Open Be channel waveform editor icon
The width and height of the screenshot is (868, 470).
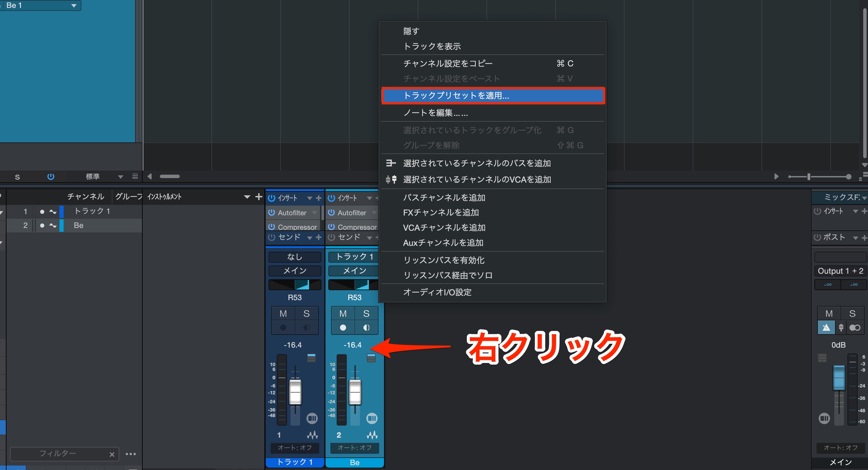[x=372, y=435]
